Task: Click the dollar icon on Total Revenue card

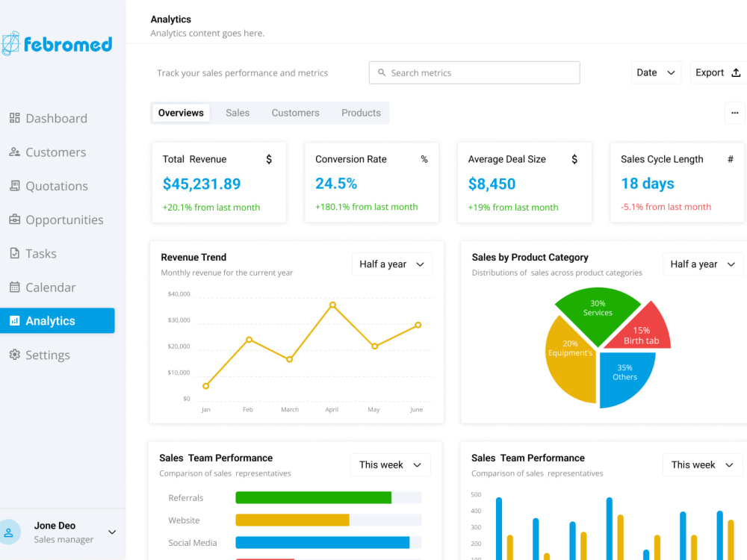Action: pos(269,159)
